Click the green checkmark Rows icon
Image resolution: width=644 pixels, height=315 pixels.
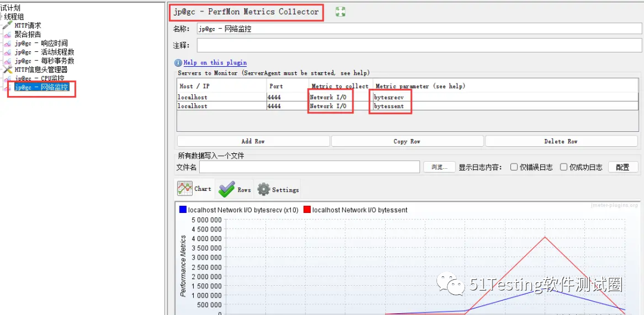click(227, 189)
